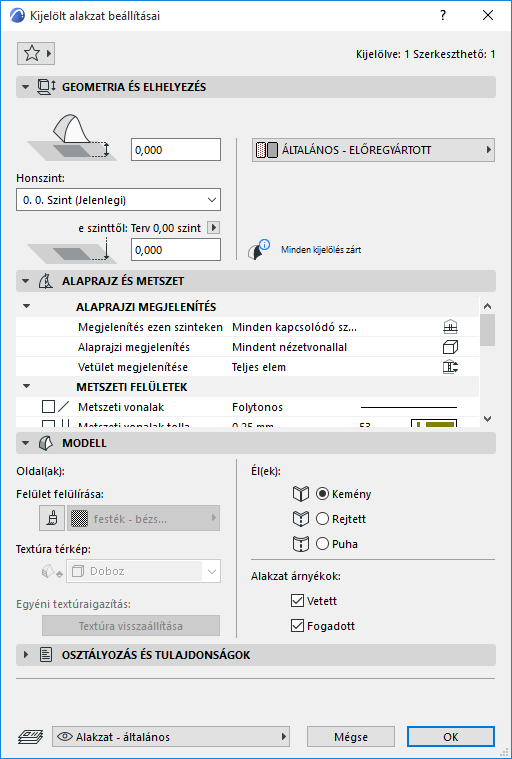Open the favorites star button
Viewport: 512px width, 759px height.
(36, 53)
